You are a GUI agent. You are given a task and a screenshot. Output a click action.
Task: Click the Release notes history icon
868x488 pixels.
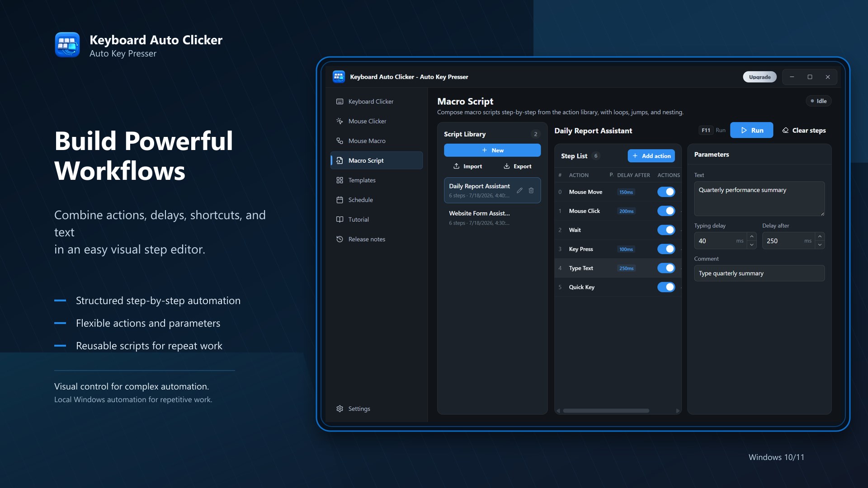point(340,239)
